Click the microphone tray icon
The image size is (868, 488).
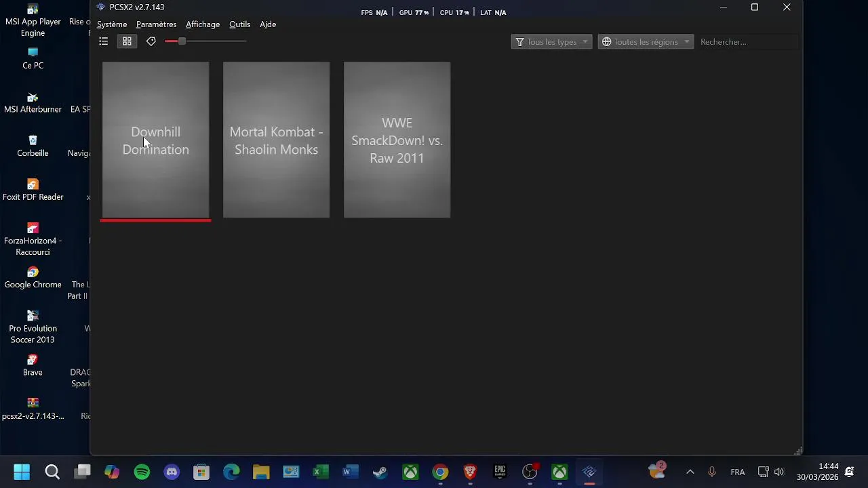coord(712,472)
